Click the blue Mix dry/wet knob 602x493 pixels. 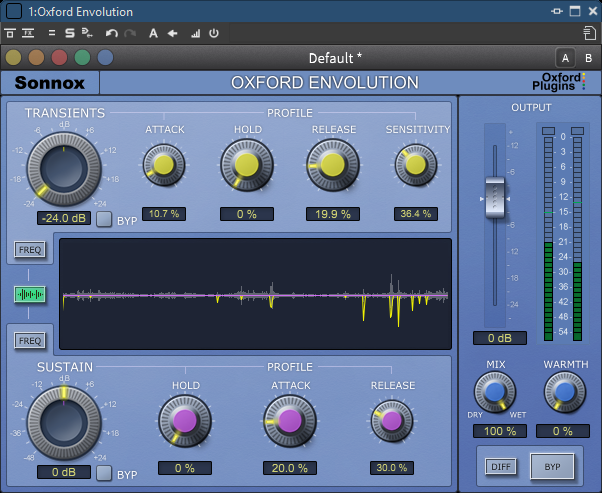click(x=497, y=393)
